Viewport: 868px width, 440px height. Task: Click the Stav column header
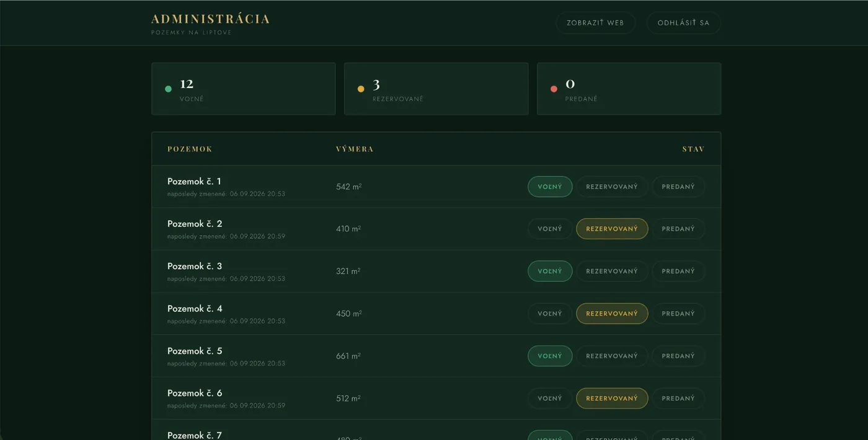tap(693, 149)
